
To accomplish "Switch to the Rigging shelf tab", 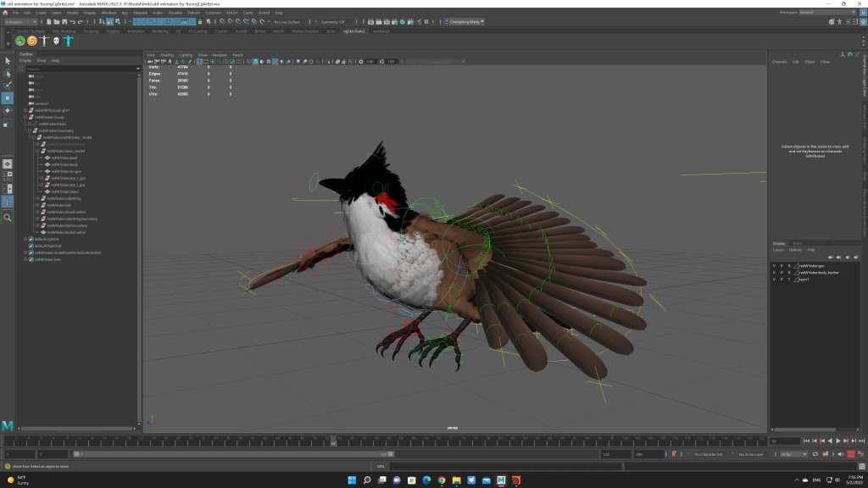I will coord(113,30).
